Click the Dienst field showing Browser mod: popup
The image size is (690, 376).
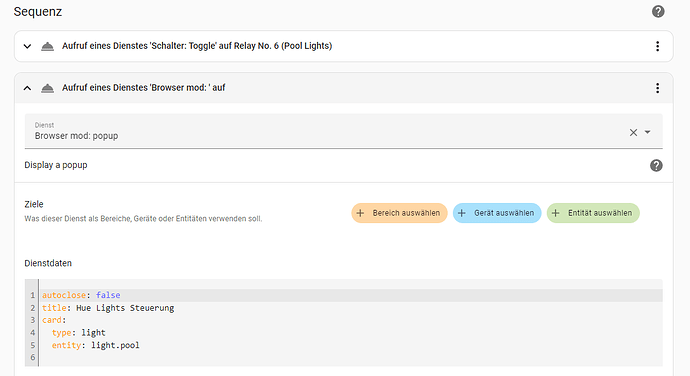pyautogui.click(x=343, y=131)
